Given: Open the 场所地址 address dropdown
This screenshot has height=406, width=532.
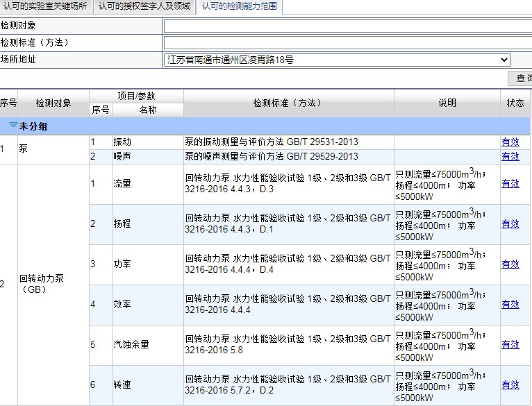Looking at the screenshot, I should point(338,60).
